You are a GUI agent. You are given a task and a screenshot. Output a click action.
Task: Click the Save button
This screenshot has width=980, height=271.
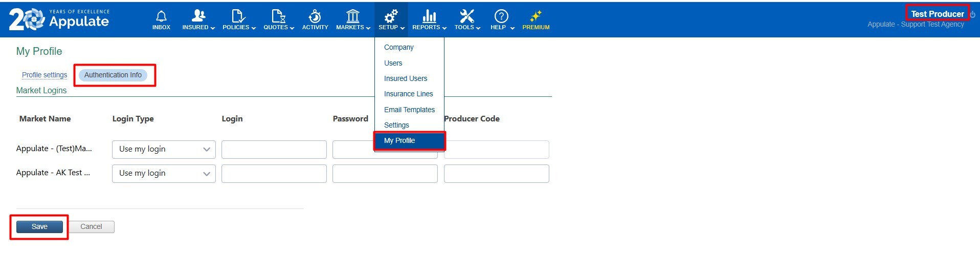pyautogui.click(x=39, y=226)
